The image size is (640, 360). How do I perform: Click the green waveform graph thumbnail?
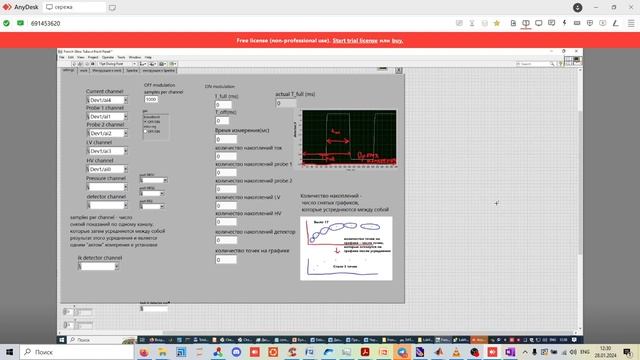point(349,138)
